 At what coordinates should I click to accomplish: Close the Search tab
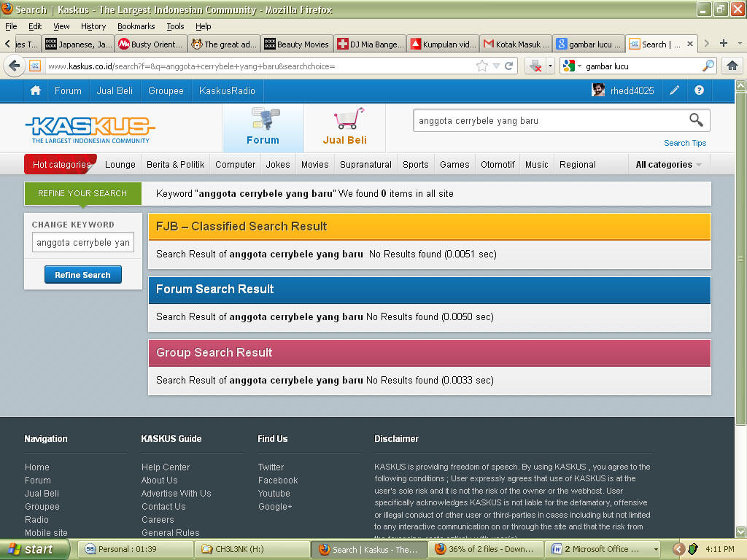(690, 44)
